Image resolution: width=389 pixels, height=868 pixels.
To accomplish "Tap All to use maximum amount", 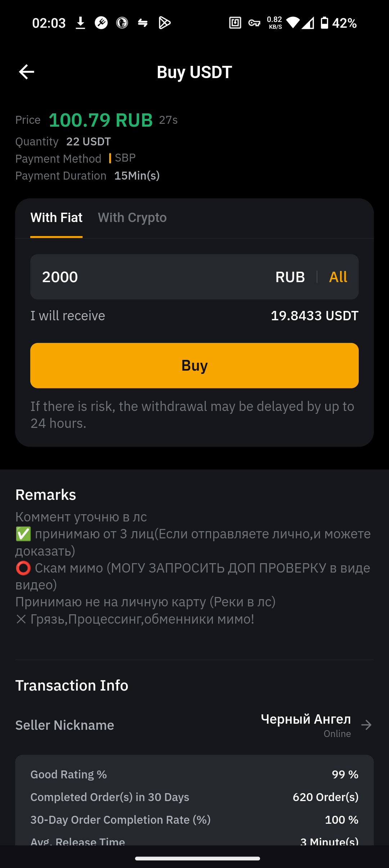I will (338, 277).
